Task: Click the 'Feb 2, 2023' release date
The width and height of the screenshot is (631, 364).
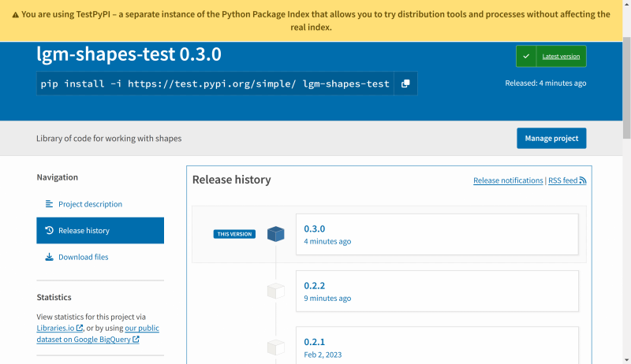Action: (x=323, y=355)
